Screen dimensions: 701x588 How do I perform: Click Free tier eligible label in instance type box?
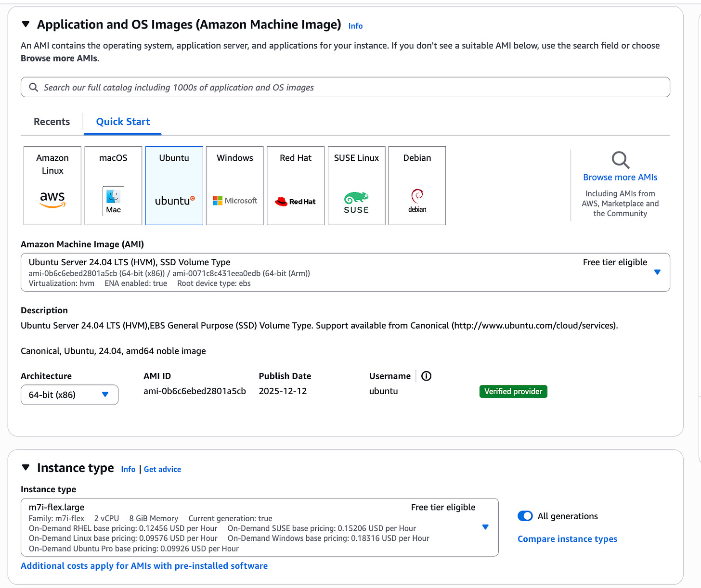tap(443, 507)
